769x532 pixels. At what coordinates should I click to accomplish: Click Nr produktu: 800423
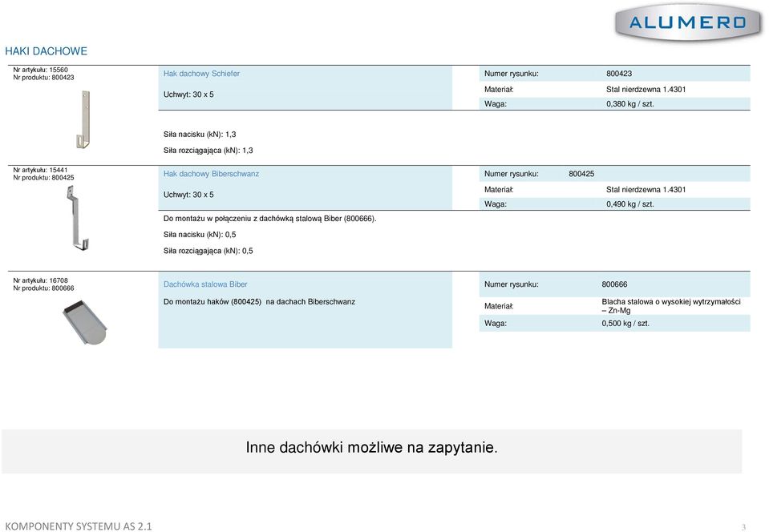point(43,78)
